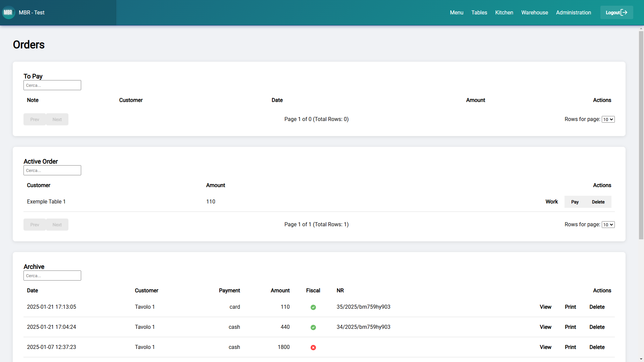Delete the Exemple Table 1 active order
Viewport: 644px width, 362px height.
[598, 202]
